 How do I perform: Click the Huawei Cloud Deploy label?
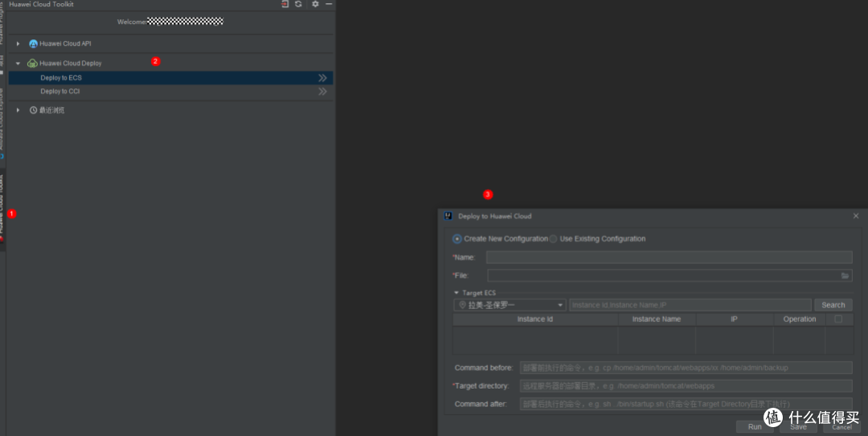click(70, 64)
